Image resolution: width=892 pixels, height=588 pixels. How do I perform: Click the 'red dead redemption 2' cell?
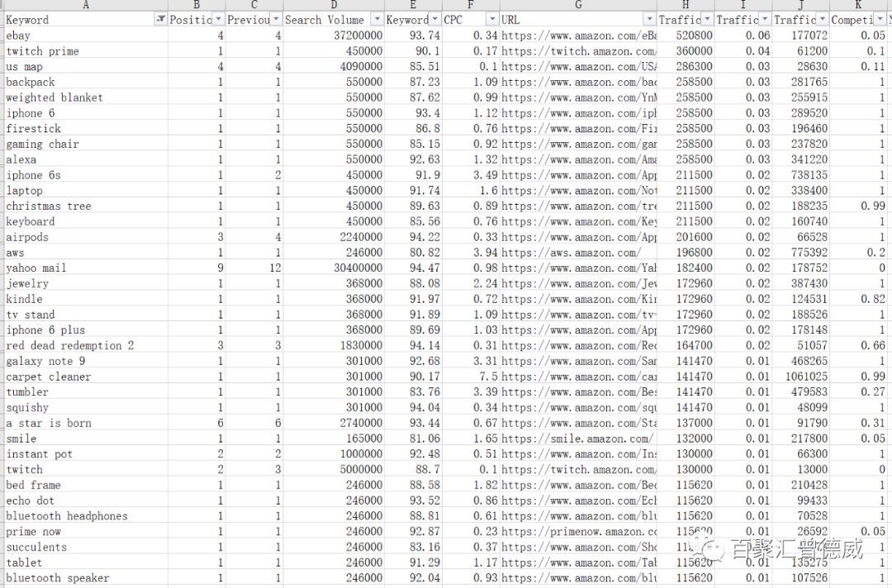[x=85, y=345]
